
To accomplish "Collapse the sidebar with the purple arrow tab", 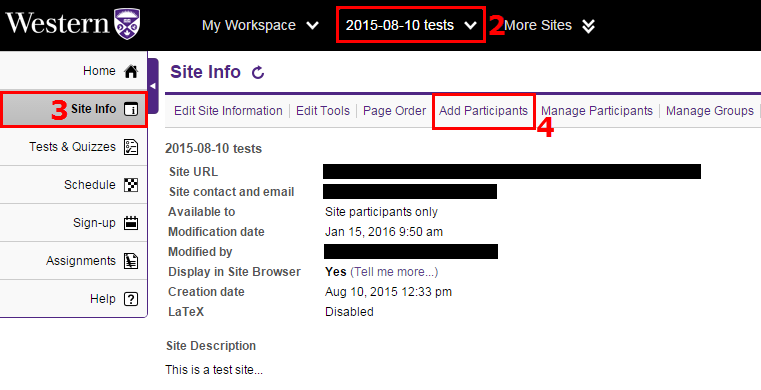I will [153, 86].
